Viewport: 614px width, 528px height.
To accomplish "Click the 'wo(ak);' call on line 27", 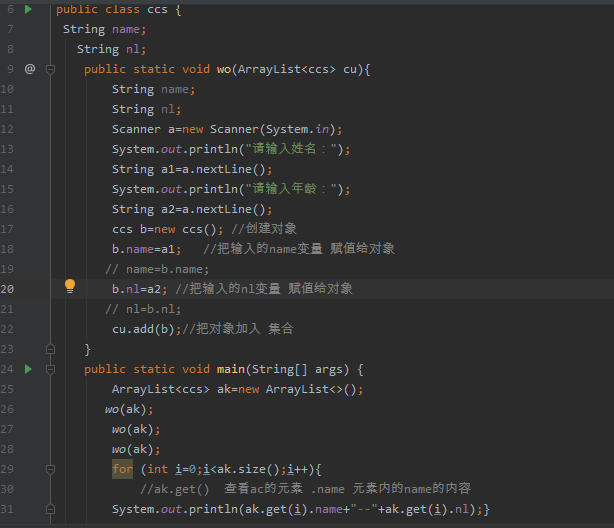I will click(x=136, y=429).
